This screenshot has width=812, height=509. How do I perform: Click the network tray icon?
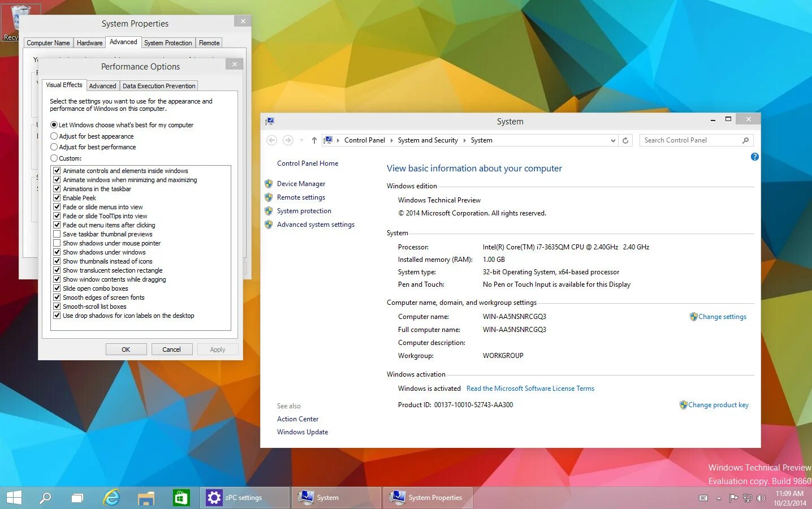point(748,498)
